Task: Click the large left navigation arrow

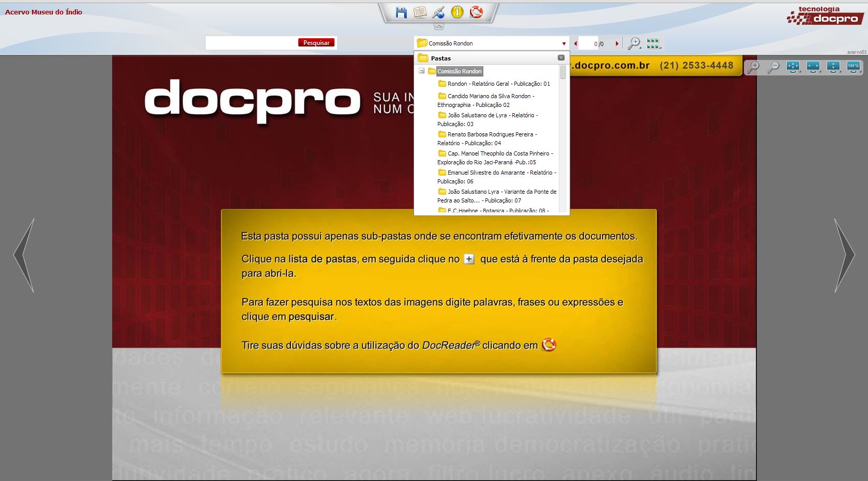Action: coord(24,255)
